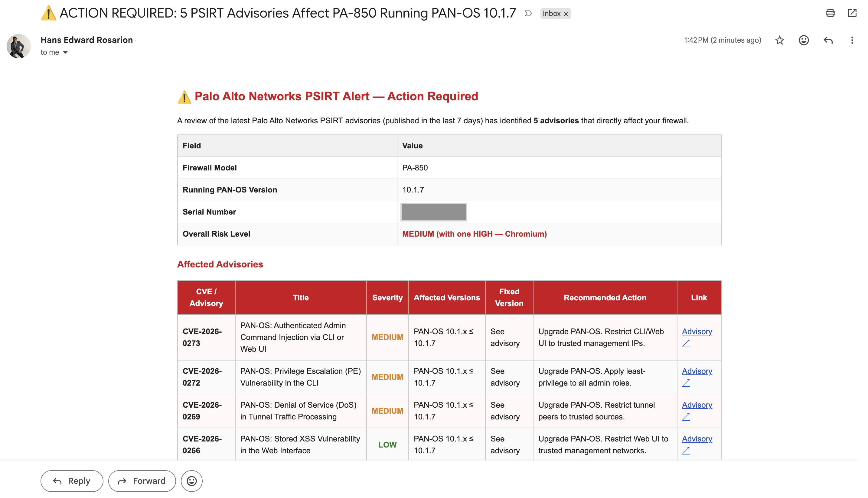Add emoji reaction from the header toolbar
This screenshot has height=498, width=868.
804,40
